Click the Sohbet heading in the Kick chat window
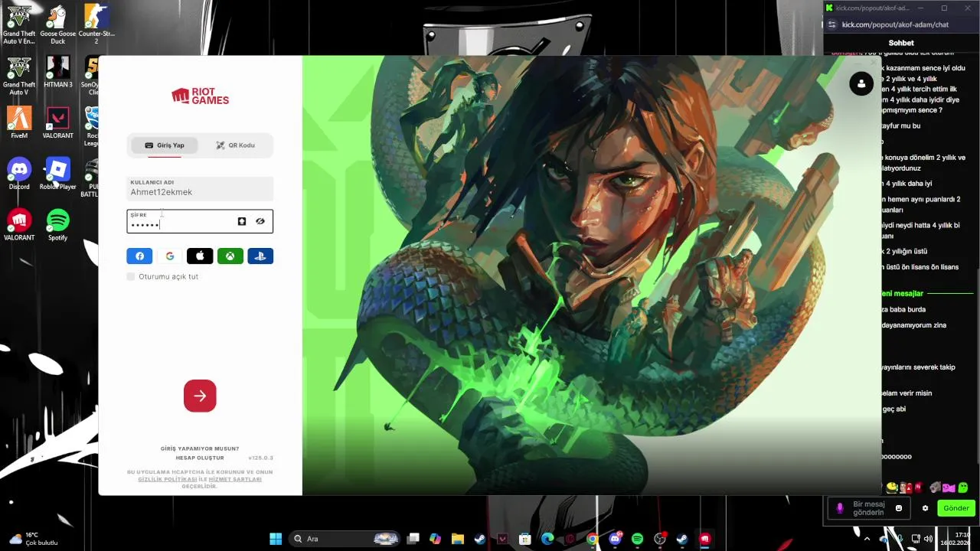 (x=901, y=43)
